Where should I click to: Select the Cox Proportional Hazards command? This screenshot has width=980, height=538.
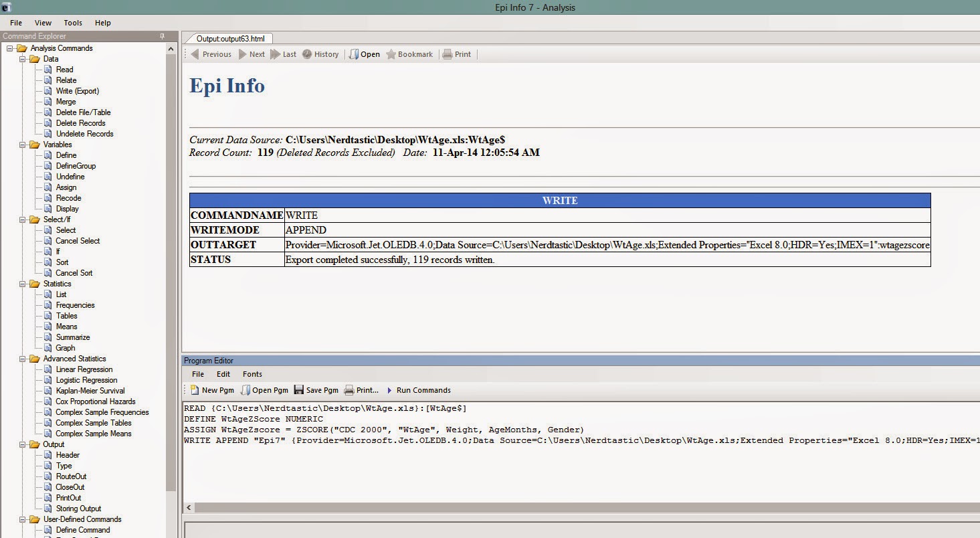[96, 401]
